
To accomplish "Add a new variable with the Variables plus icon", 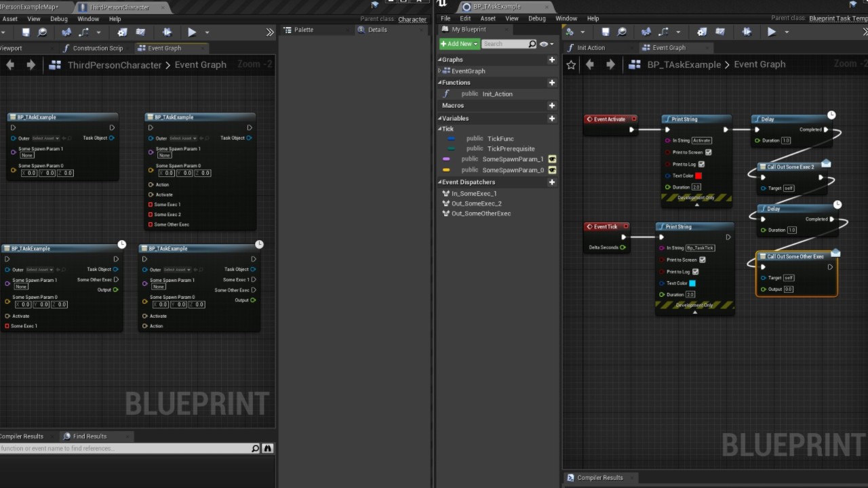I will (551, 119).
